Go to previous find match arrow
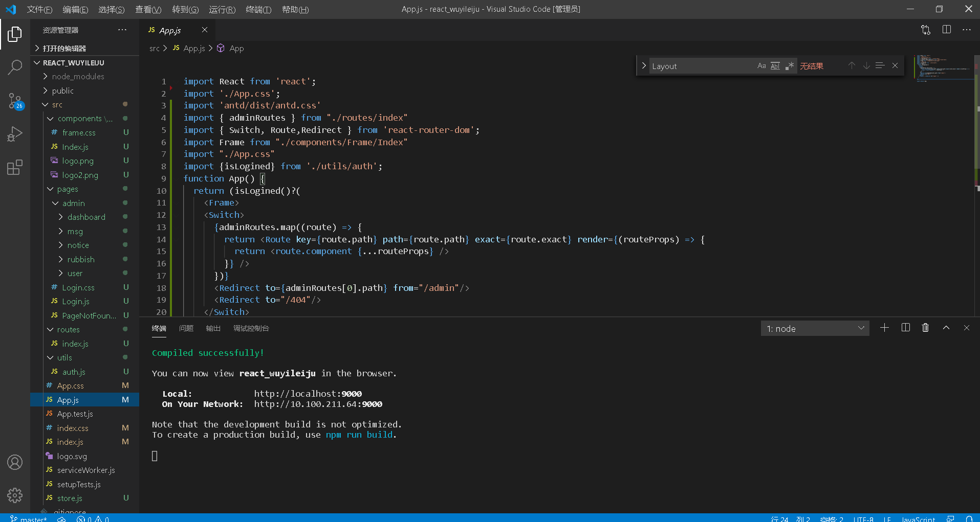 (852, 65)
